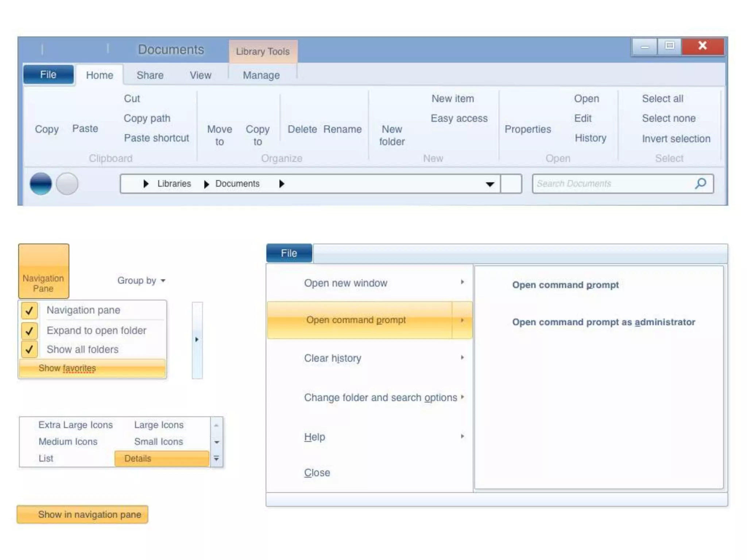Toggle the Expand to open folder checkbox
The width and height of the screenshot is (747, 560).
(30, 331)
